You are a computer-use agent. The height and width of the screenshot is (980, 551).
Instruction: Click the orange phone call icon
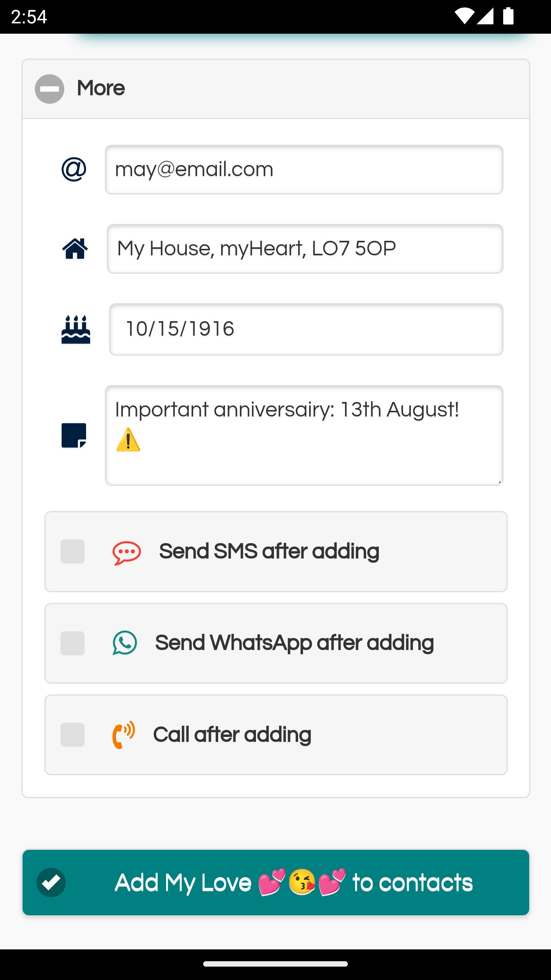coord(123,735)
